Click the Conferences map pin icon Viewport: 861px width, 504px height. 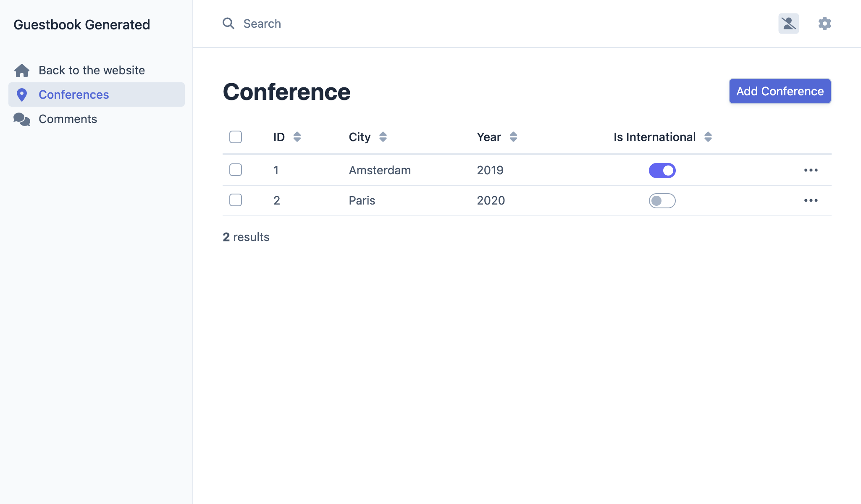22,95
